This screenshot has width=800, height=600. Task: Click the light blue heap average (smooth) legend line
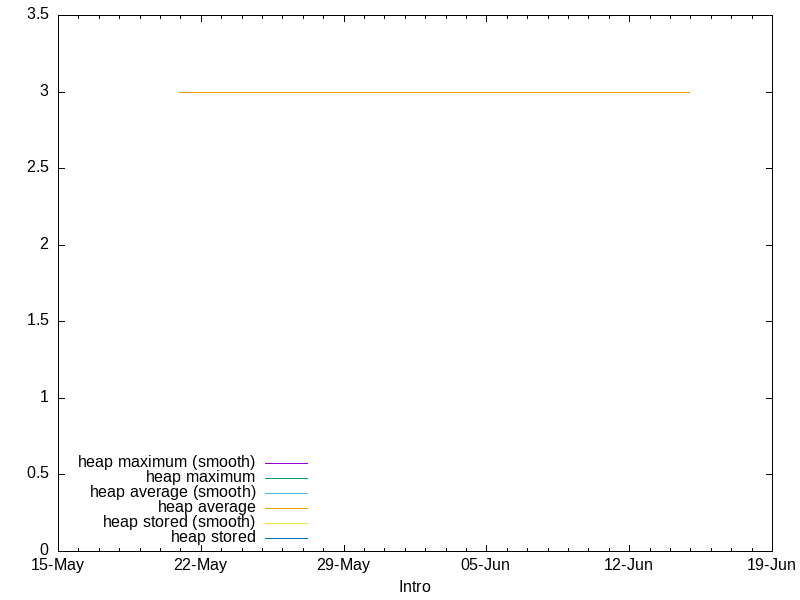[286, 493]
